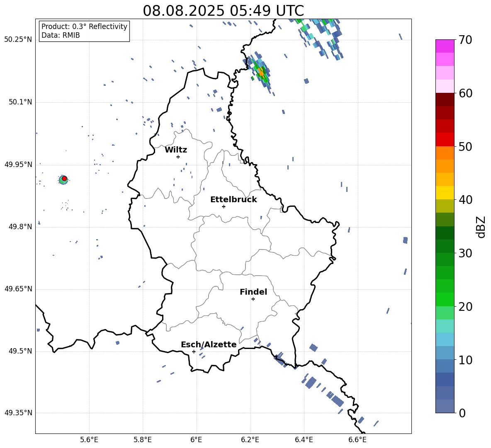
Task: Select the Findel station label
Action: tap(253, 292)
